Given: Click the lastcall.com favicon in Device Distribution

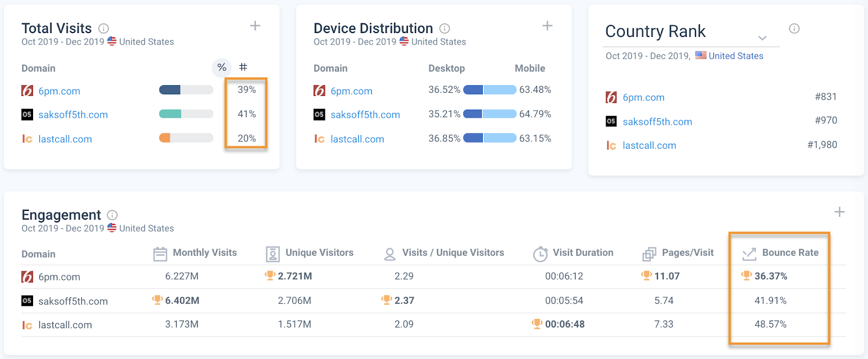Looking at the screenshot, I should click(x=320, y=139).
